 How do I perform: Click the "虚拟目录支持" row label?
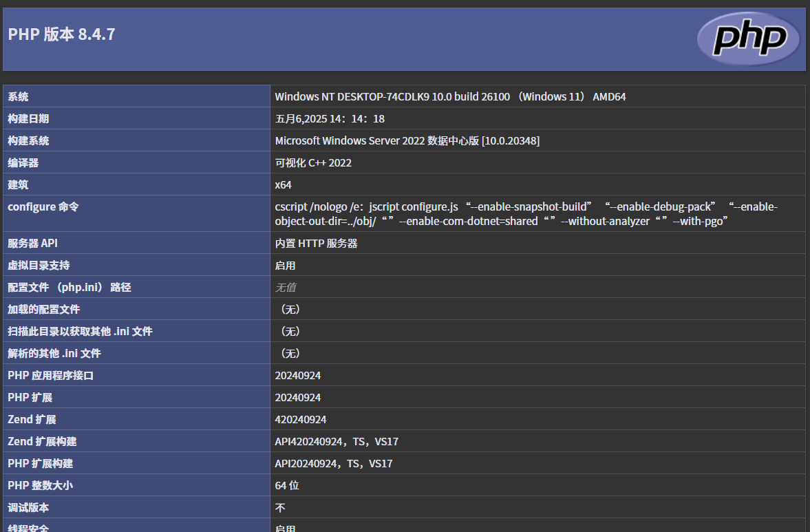39,265
